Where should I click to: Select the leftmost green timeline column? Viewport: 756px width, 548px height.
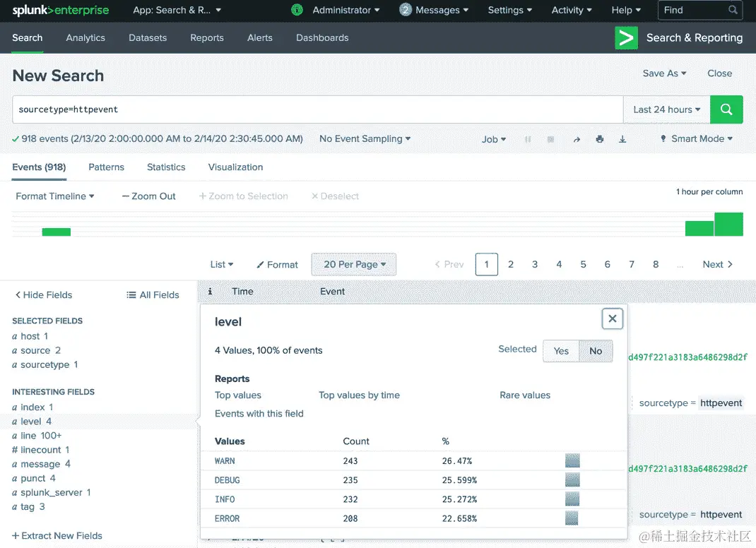click(57, 232)
